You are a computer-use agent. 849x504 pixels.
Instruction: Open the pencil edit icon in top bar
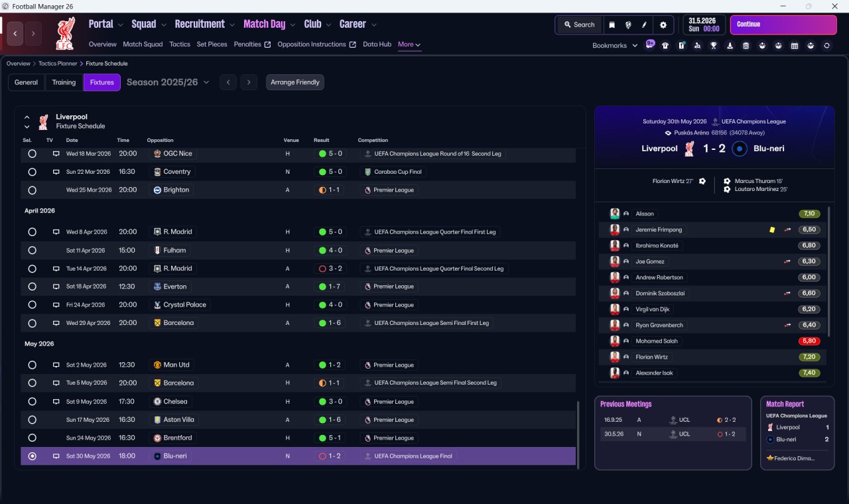point(644,25)
